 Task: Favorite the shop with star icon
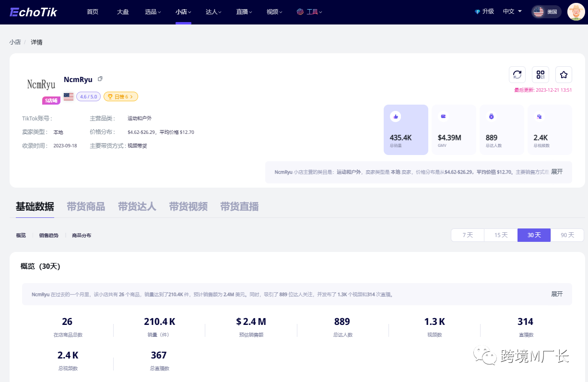[564, 74]
